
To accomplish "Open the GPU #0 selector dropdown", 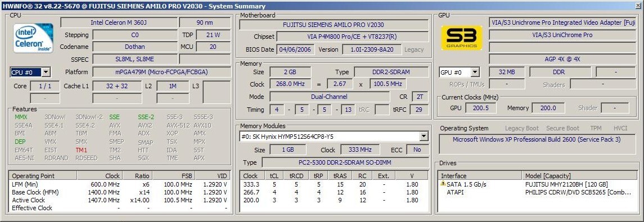I will [x=475, y=73].
